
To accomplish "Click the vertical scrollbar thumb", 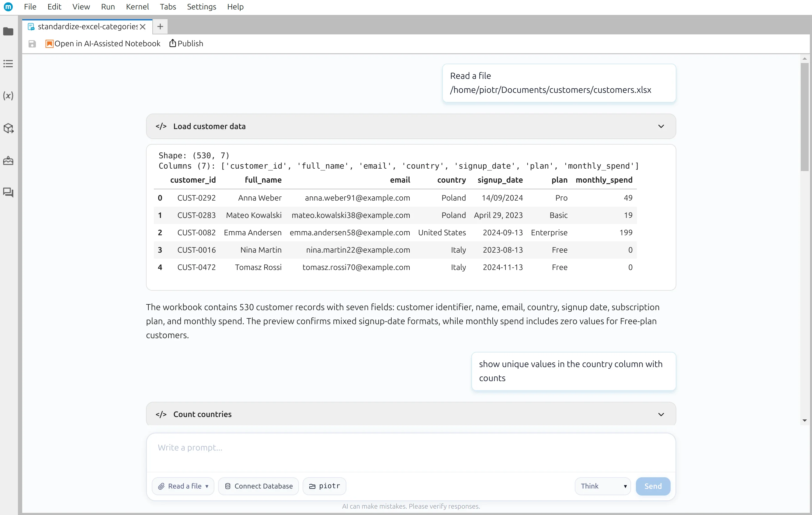I will (x=804, y=117).
